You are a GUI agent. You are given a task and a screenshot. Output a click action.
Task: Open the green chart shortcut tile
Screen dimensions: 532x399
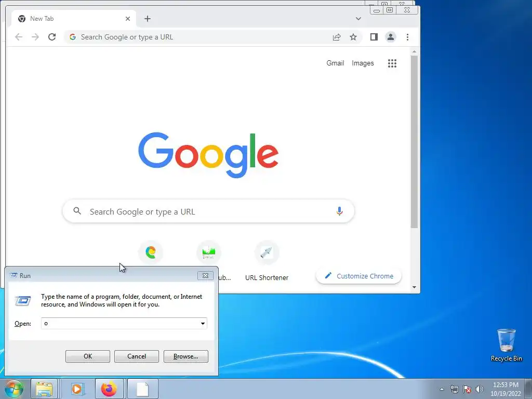pyautogui.click(x=209, y=252)
